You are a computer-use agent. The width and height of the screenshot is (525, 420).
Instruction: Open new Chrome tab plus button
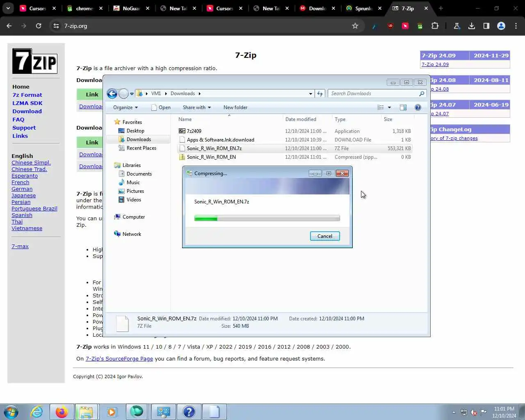click(x=441, y=8)
